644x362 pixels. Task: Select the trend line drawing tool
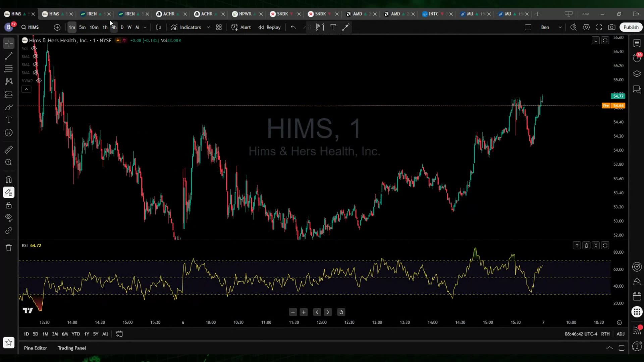[x=8, y=56]
